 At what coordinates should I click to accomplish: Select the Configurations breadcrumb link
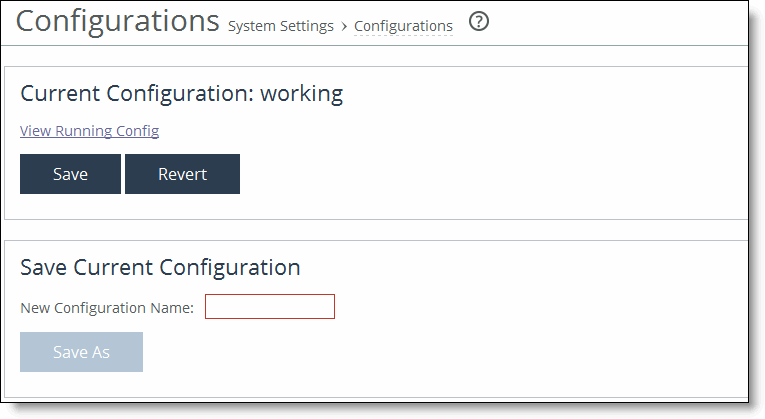[403, 26]
